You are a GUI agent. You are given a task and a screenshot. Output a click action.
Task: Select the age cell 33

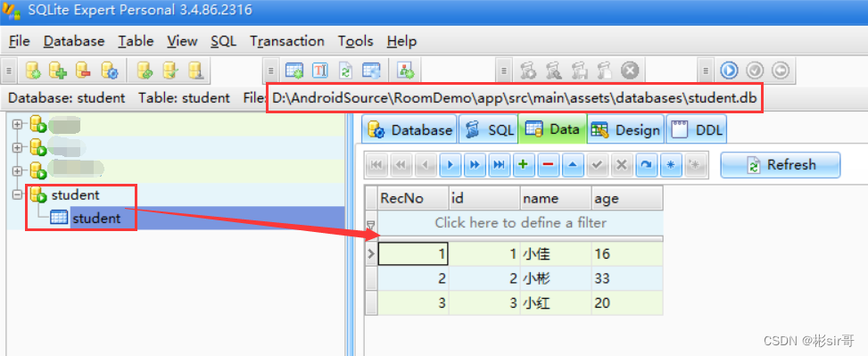(626, 278)
